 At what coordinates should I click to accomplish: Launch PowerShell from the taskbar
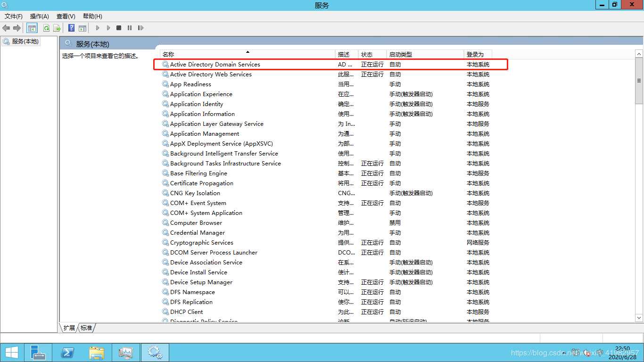click(x=67, y=353)
